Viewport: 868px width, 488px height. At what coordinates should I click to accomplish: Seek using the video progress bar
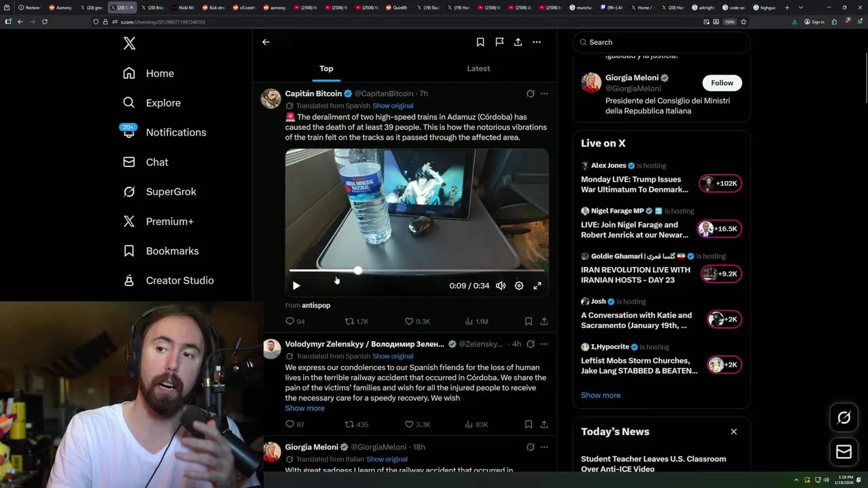[416, 270]
